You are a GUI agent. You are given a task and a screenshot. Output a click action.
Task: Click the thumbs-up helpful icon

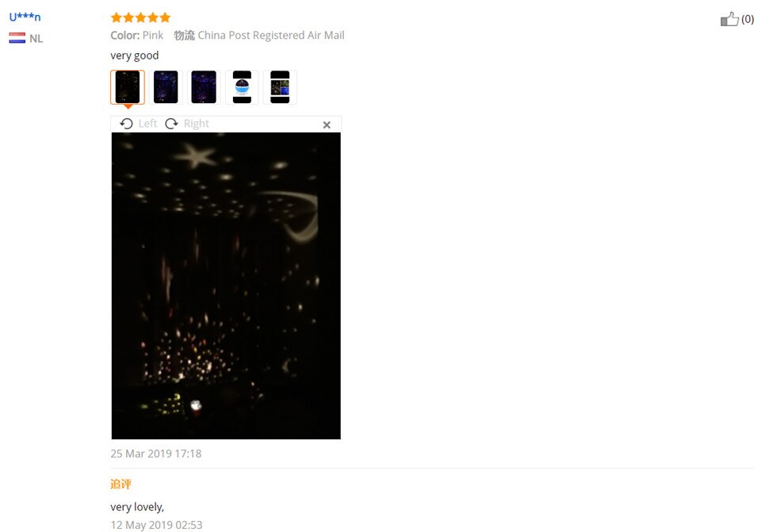point(729,19)
